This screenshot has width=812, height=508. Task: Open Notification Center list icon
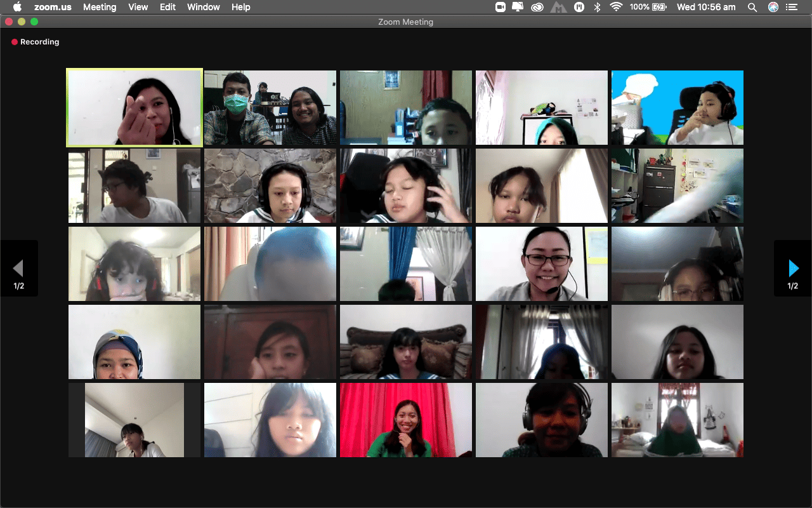click(x=791, y=7)
